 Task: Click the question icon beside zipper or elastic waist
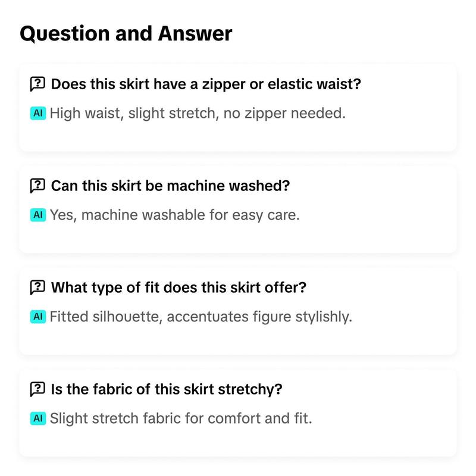coord(37,84)
